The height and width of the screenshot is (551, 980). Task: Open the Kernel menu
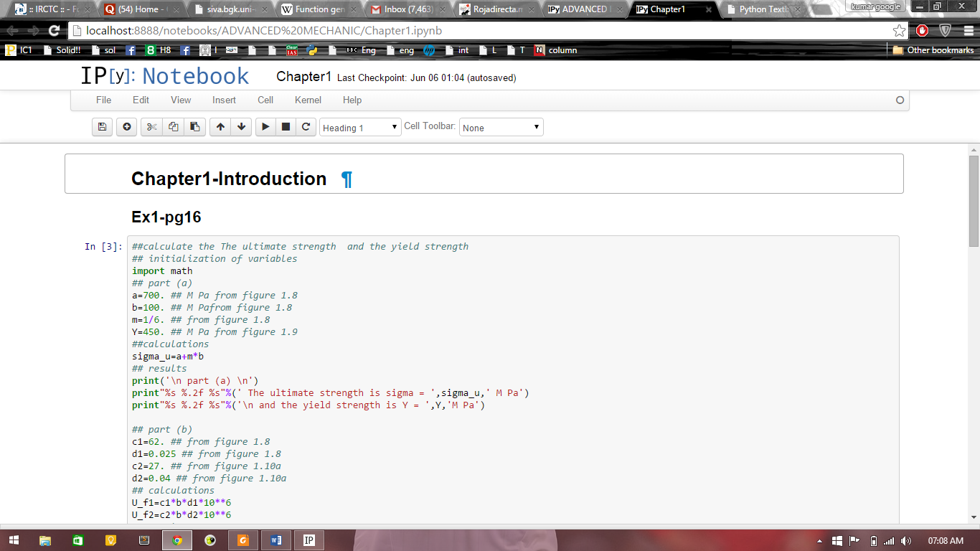pos(308,100)
